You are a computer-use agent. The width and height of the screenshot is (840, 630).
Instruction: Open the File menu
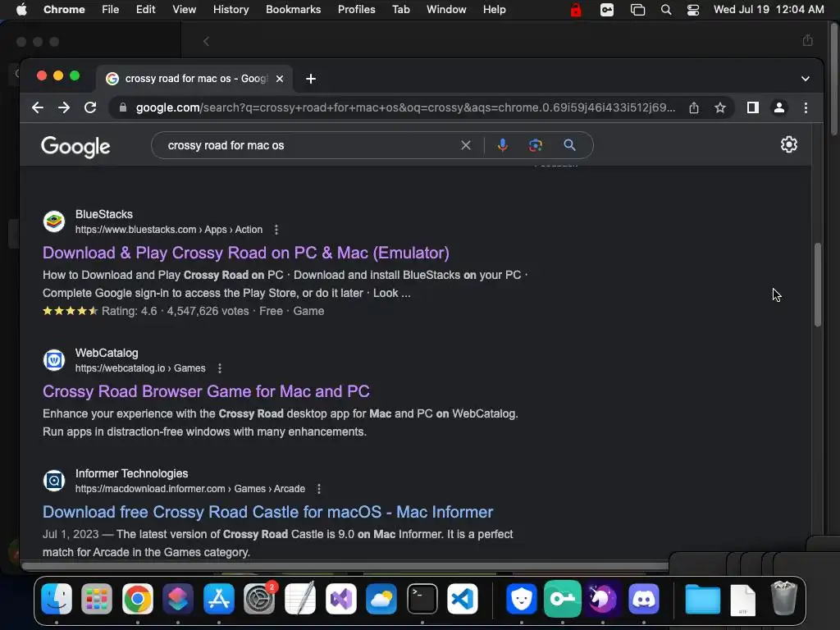pyautogui.click(x=111, y=10)
